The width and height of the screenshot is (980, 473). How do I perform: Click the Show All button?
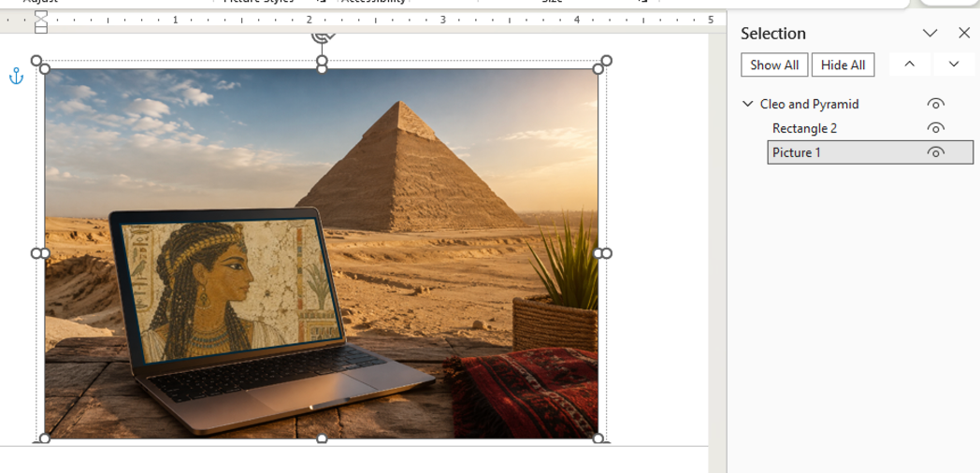(774, 65)
